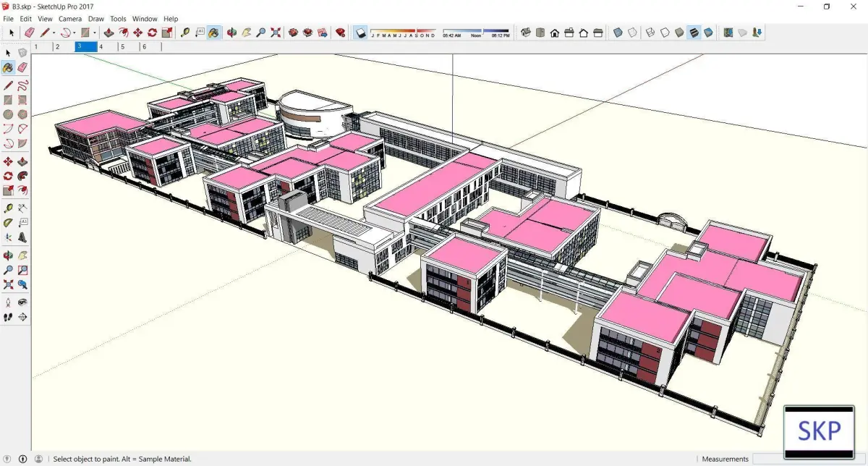Open the File menu
The height and width of the screenshot is (466, 868).
(x=9, y=19)
